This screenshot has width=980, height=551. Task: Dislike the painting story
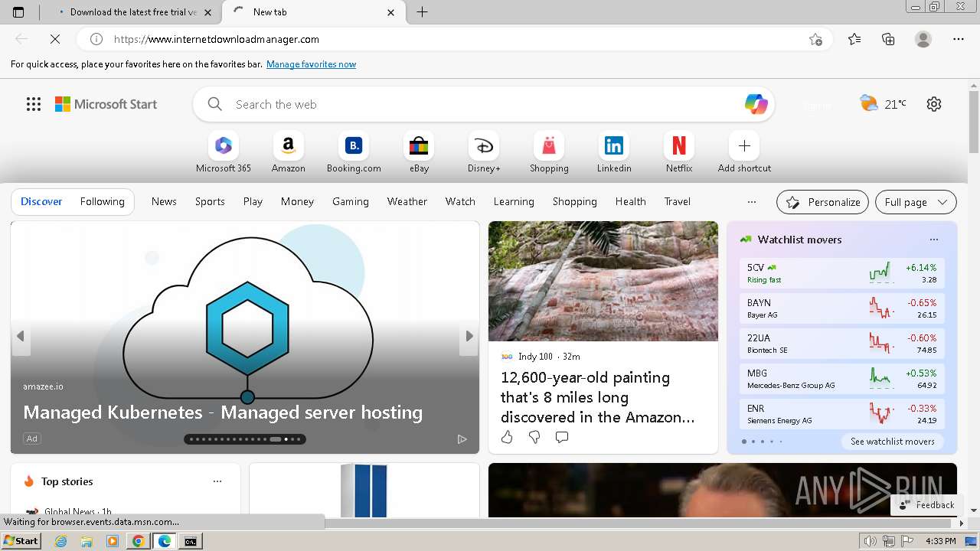(x=534, y=437)
